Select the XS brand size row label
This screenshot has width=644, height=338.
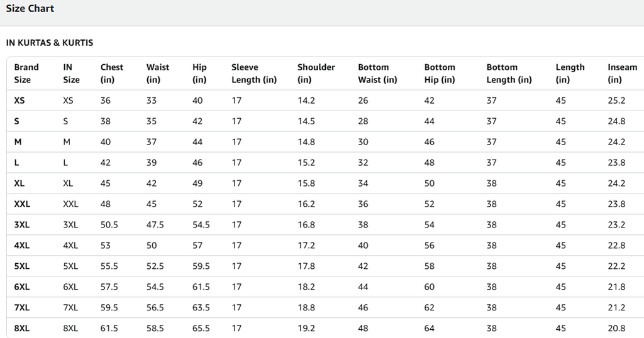tap(19, 101)
